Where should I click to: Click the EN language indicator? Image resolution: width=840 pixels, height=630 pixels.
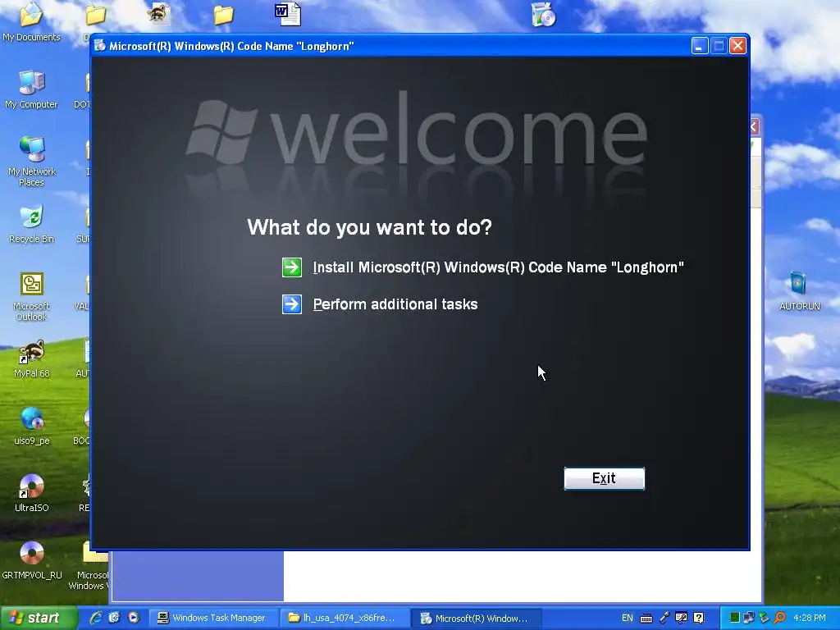(628, 618)
